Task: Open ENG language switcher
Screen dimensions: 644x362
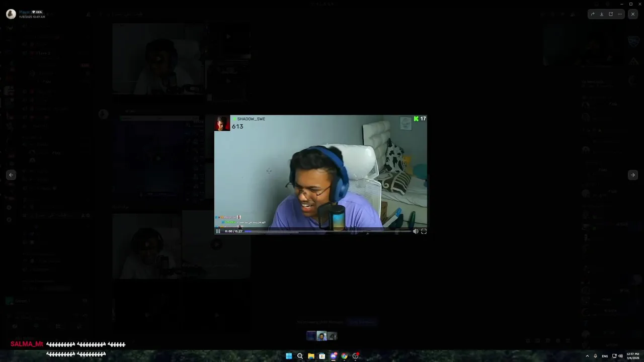Action: [x=605, y=356]
